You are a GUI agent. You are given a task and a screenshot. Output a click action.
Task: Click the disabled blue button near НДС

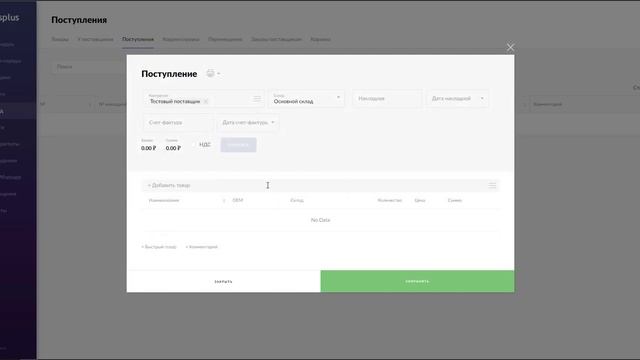(x=238, y=145)
